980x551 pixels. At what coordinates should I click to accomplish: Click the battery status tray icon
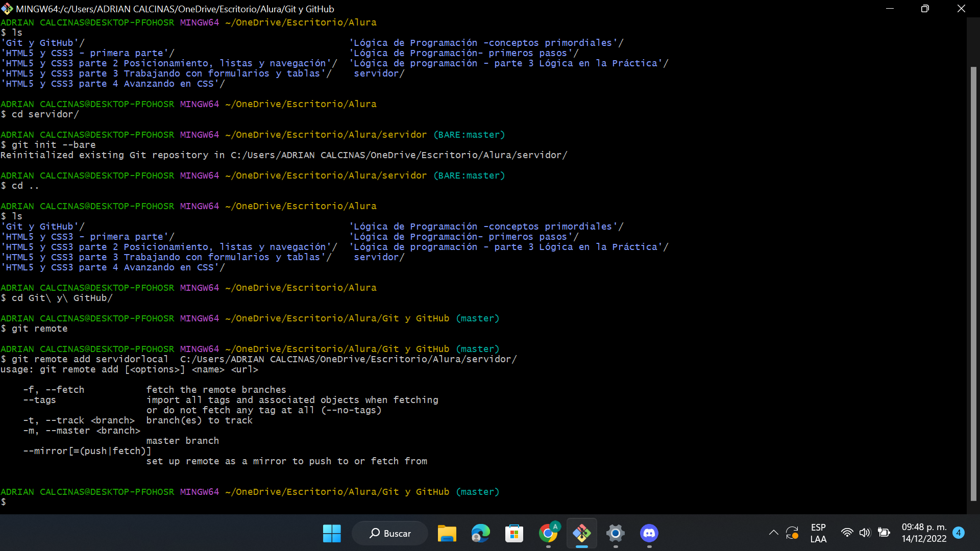coord(884,533)
